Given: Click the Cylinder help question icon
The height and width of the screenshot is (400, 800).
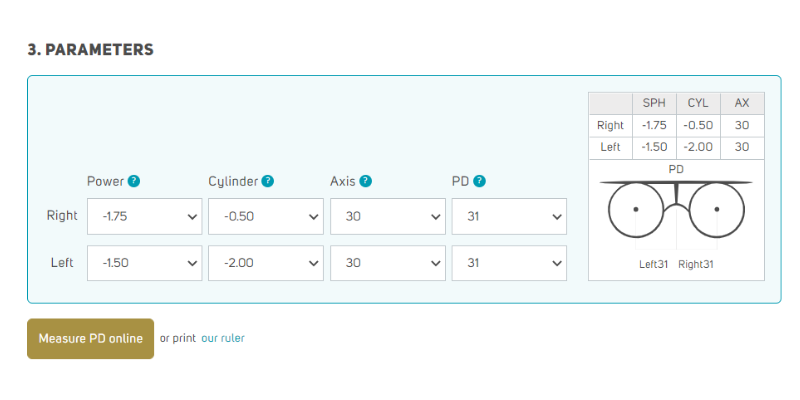Looking at the screenshot, I should point(268,182).
